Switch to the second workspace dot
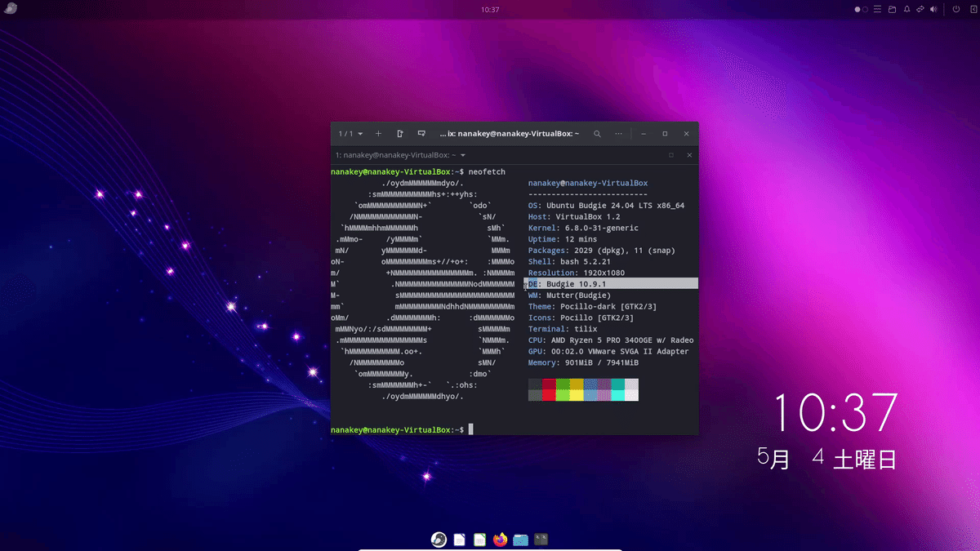 click(865, 10)
